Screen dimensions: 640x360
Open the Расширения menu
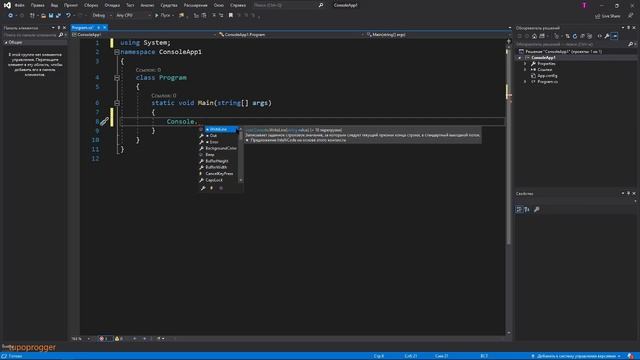(196, 5)
